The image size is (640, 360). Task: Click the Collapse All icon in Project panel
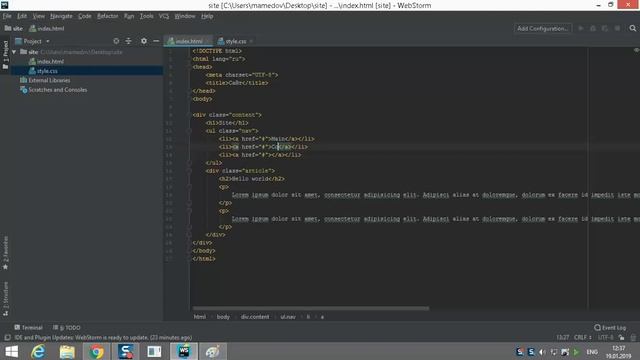pos(129,41)
